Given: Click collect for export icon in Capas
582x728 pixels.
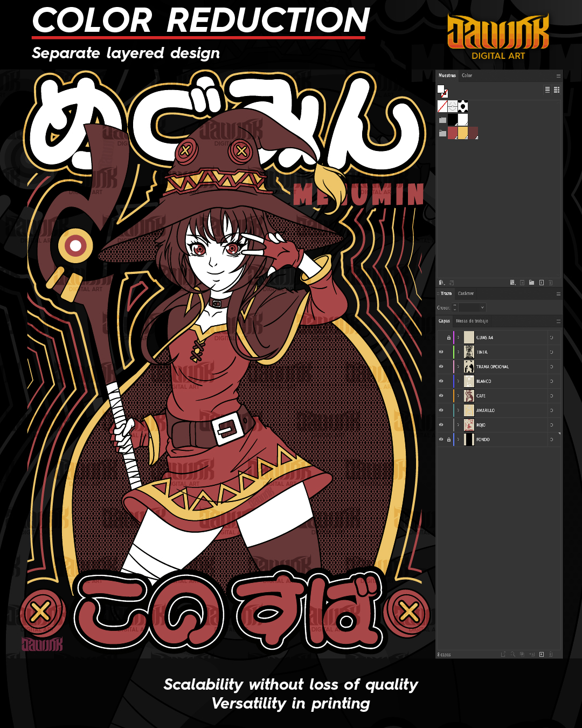Looking at the screenshot, I should tap(503, 654).
